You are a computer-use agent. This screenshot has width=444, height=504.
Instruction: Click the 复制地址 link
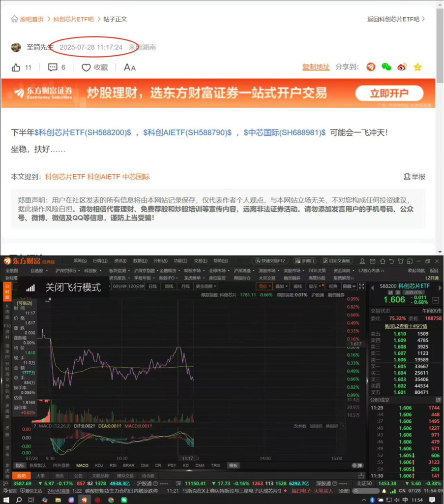tap(316, 67)
